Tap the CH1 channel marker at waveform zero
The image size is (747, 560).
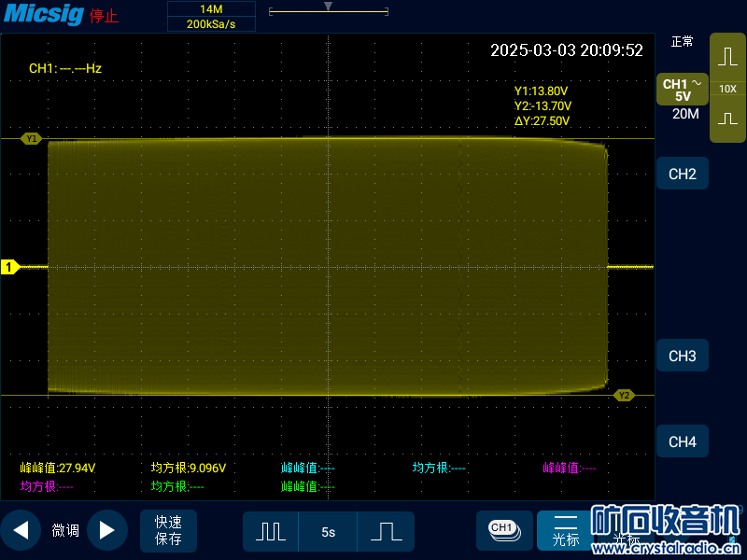tap(9, 268)
